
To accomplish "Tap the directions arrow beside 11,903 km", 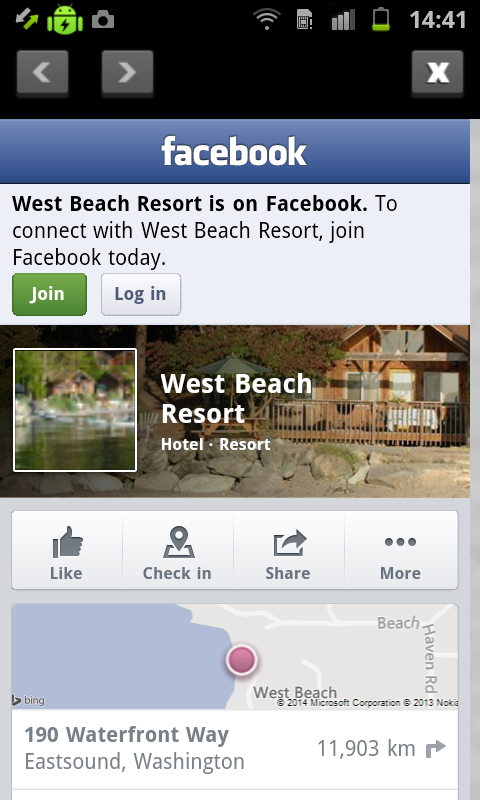I will 435,748.
